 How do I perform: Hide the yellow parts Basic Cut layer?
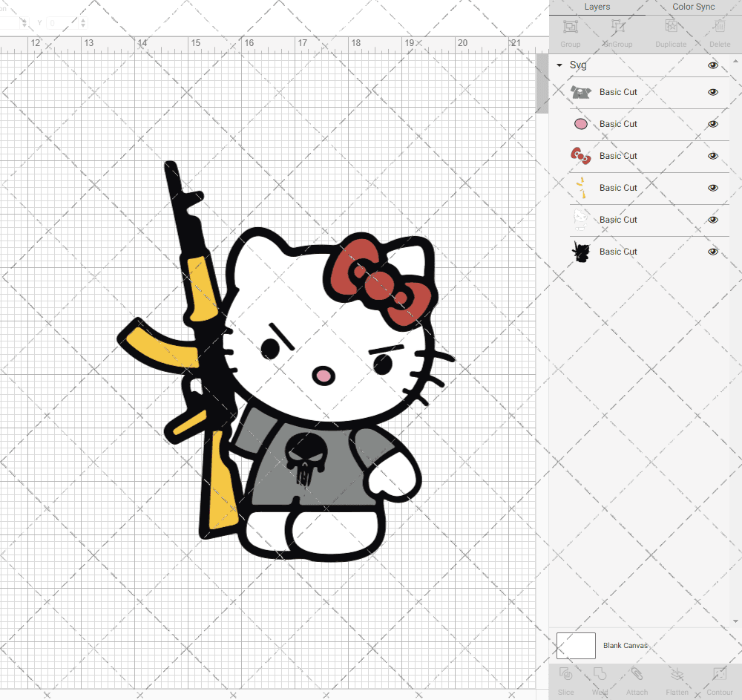click(712, 187)
